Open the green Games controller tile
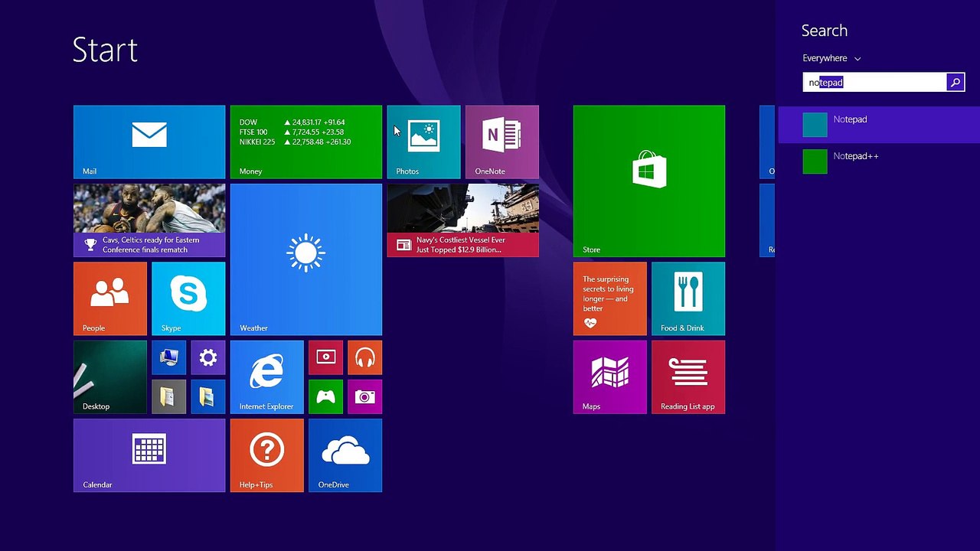This screenshot has height=551, width=980. click(x=325, y=396)
